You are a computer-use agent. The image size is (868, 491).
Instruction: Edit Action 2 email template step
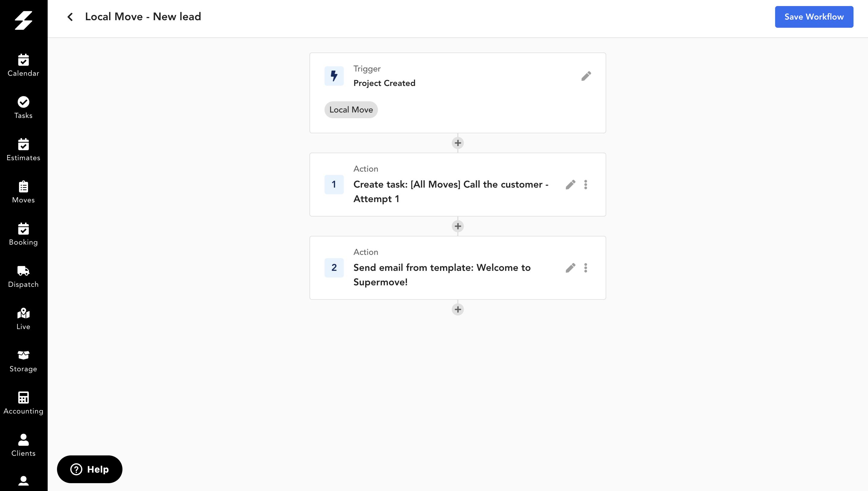point(571,268)
